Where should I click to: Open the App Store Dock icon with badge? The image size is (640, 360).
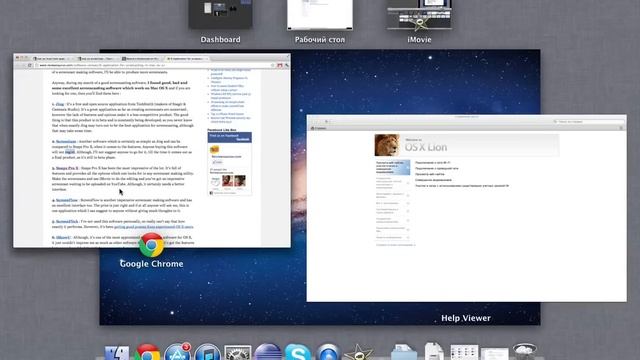tap(178, 352)
